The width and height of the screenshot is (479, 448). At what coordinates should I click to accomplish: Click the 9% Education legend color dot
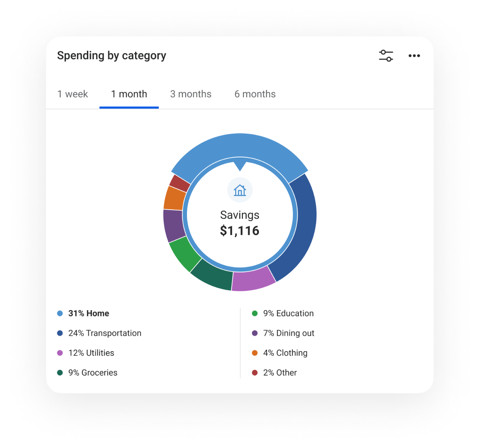255,313
